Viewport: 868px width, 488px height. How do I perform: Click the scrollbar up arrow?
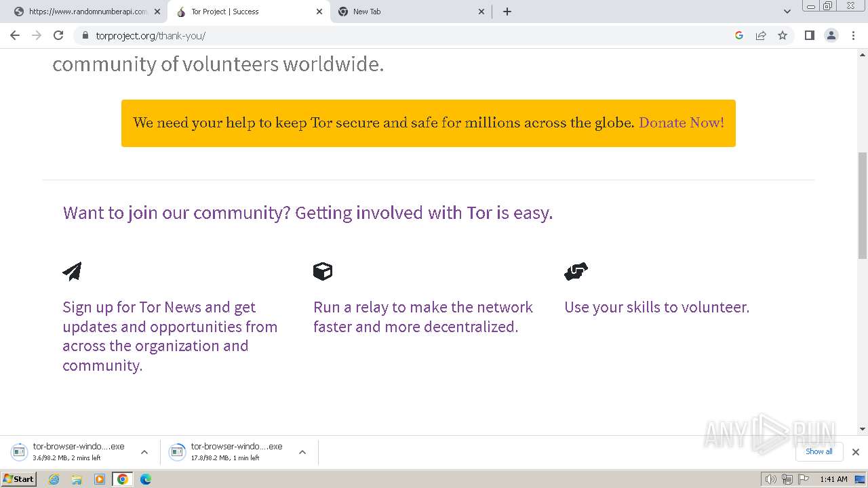click(x=863, y=54)
